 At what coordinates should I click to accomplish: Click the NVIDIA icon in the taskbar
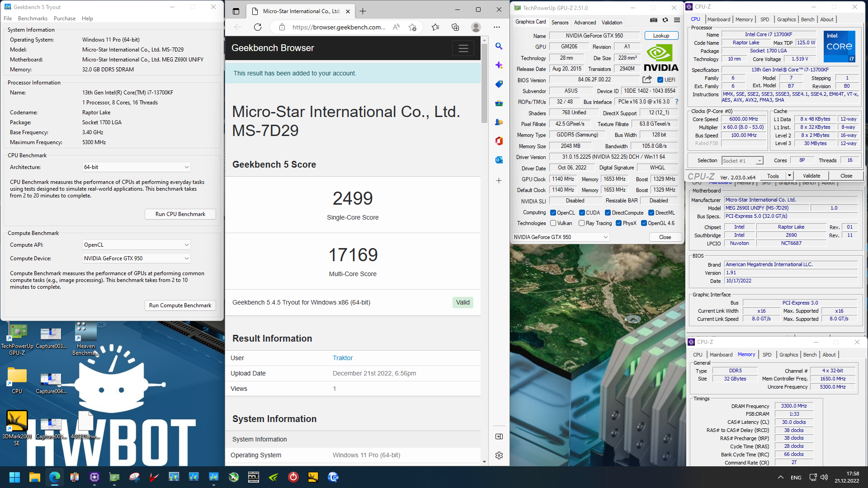pos(274,477)
